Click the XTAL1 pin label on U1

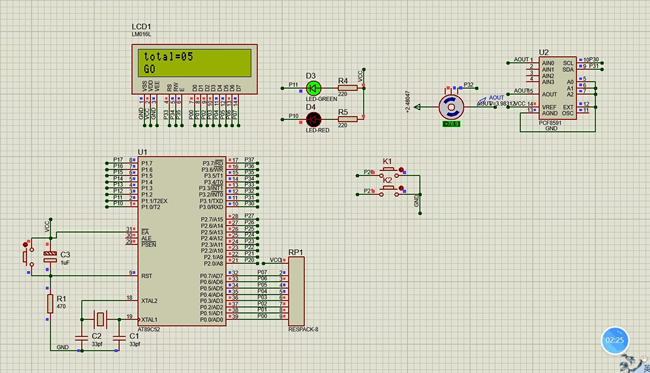click(149, 320)
